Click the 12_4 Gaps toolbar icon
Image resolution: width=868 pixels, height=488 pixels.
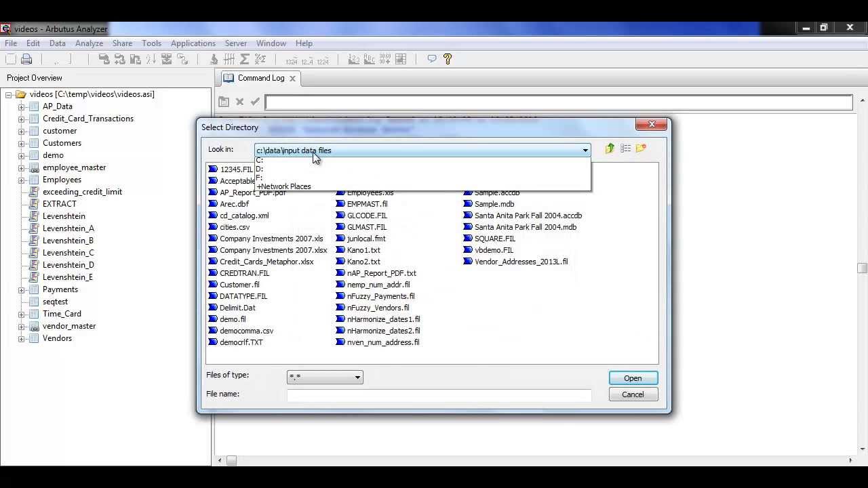tap(307, 60)
